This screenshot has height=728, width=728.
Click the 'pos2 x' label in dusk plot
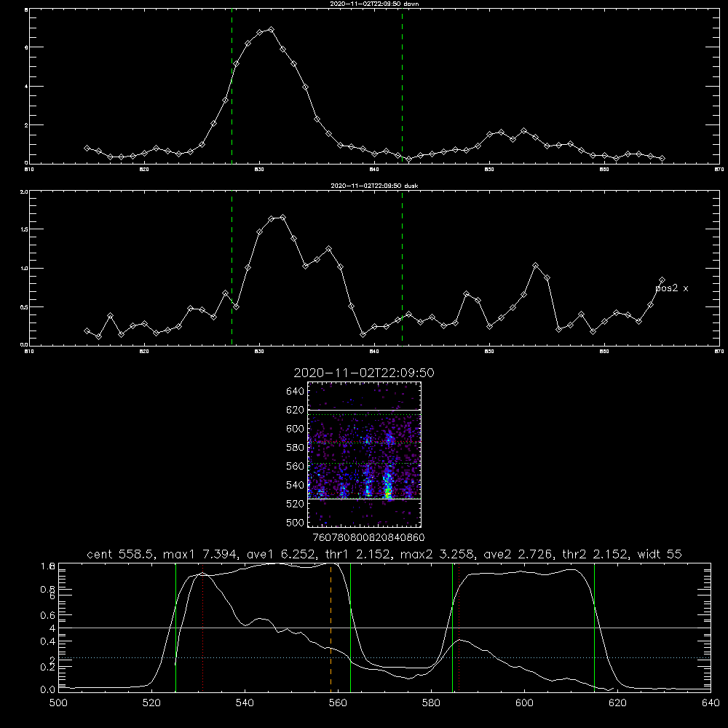[671, 288]
